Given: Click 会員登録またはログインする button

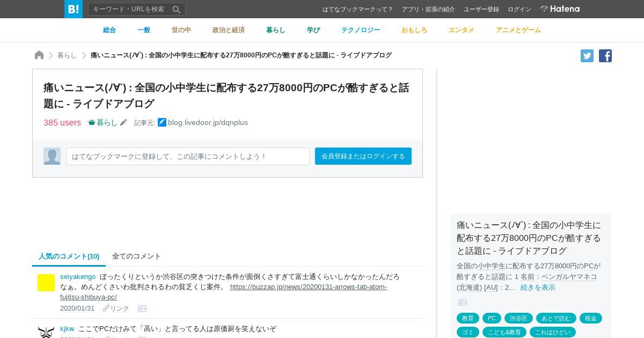Looking at the screenshot, I should pos(363,156).
